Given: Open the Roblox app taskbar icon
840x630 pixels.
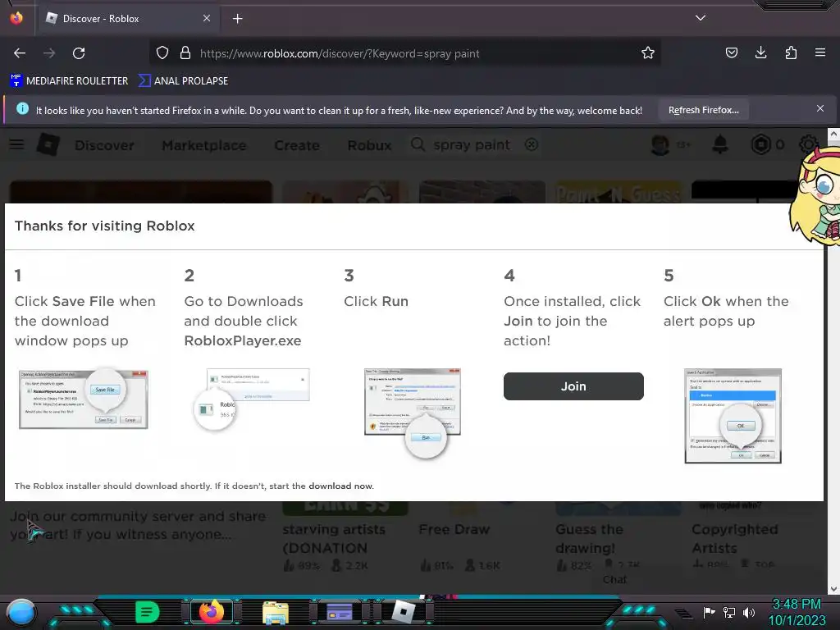Looking at the screenshot, I should (x=404, y=612).
